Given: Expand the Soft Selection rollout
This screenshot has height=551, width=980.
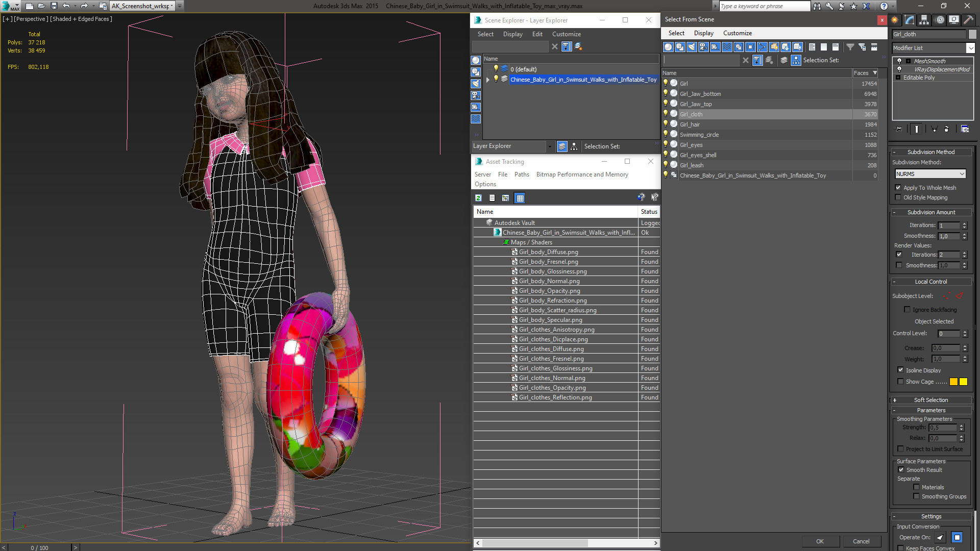Looking at the screenshot, I should click(x=930, y=400).
